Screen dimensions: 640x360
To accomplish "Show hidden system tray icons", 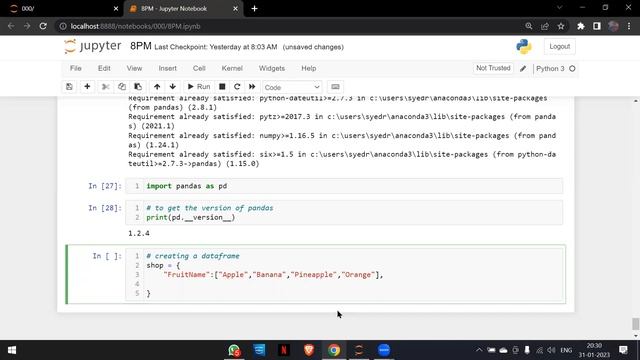I will (x=479, y=350).
